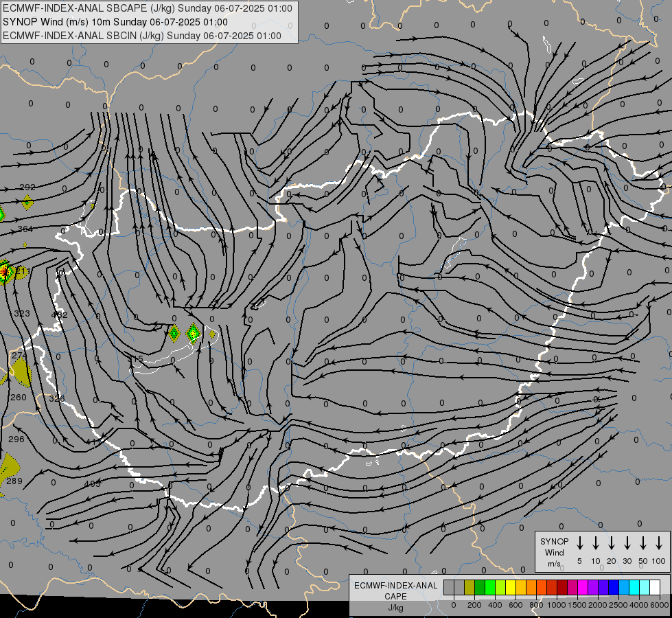Screen dimensions: 672x618
Task: Click the 100 m/s wind arrow in legend
Action: pyautogui.click(x=659, y=543)
